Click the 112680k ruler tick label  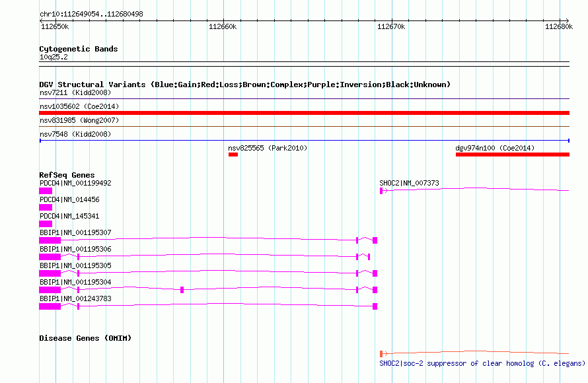(x=559, y=26)
